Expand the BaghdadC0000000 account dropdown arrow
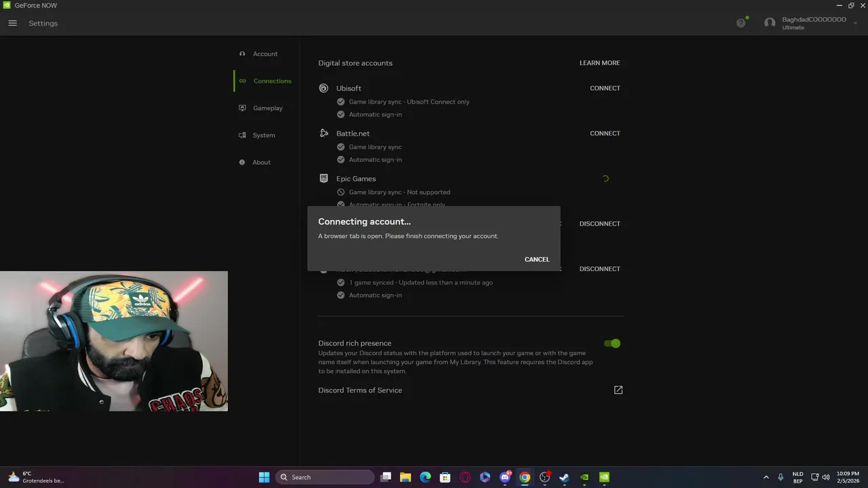Viewport: 868px width, 488px height. pyautogui.click(x=856, y=23)
